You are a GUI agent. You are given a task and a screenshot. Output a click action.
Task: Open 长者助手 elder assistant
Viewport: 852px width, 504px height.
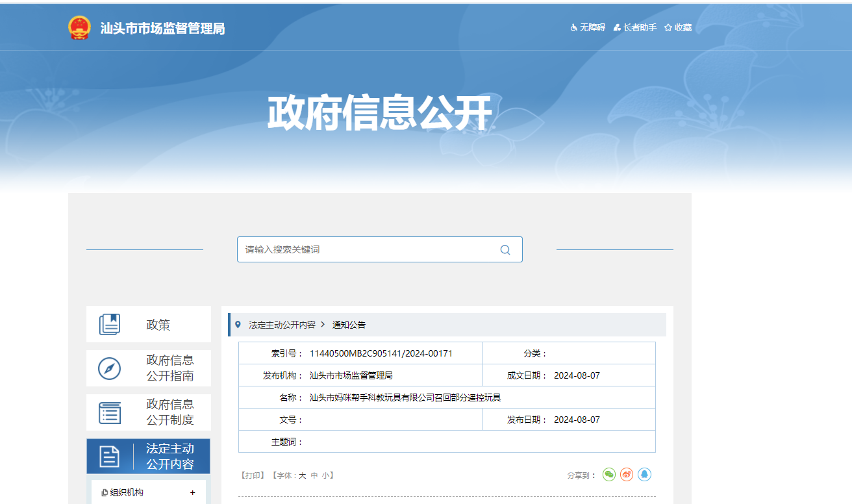pos(635,27)
